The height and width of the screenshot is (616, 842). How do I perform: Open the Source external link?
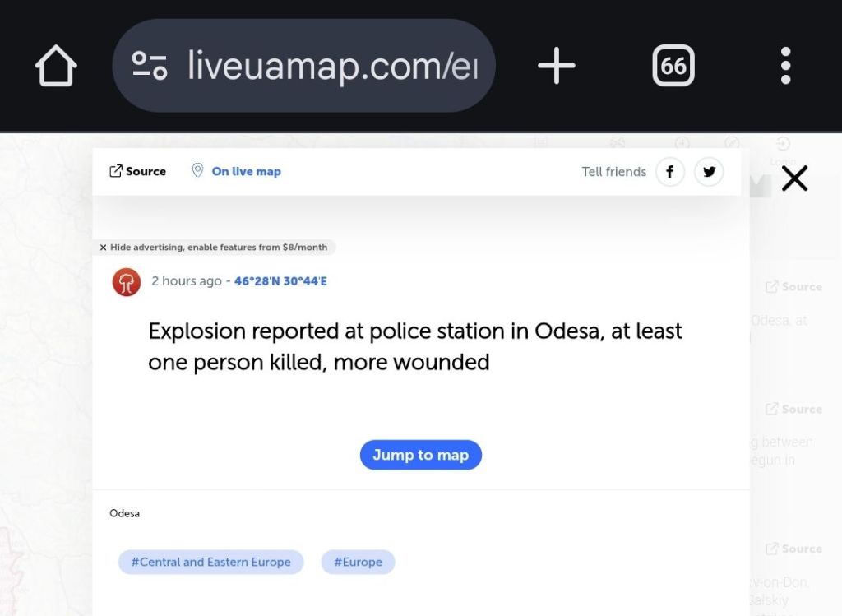coord(137,171)
